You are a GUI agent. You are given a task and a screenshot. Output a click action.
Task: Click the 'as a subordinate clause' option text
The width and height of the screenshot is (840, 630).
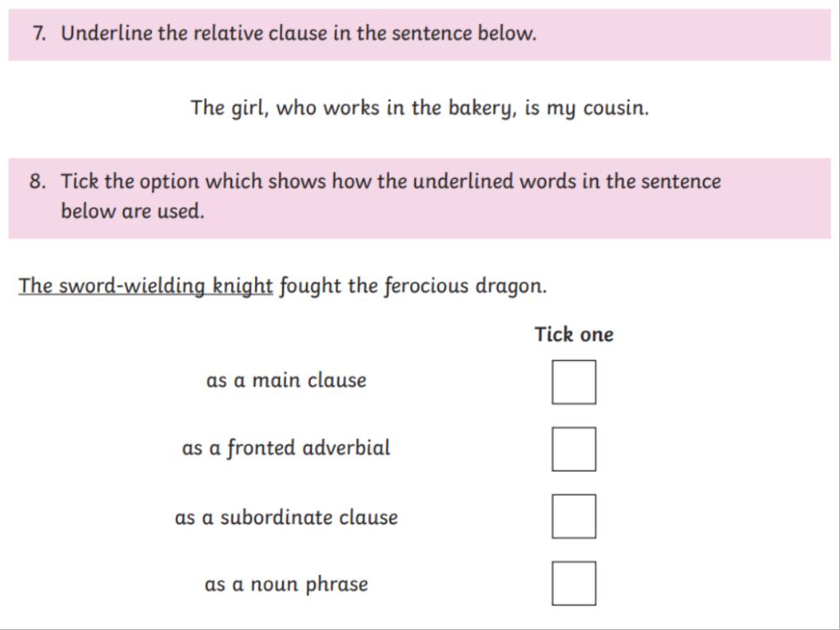[286, 518]
